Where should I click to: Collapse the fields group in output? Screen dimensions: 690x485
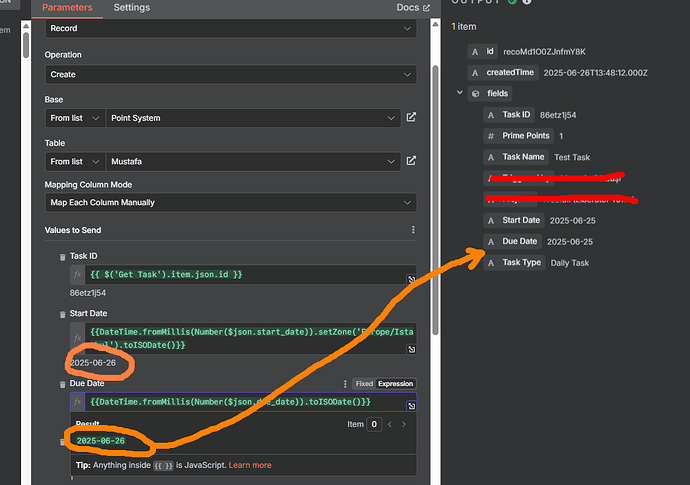tap(459, 93)
